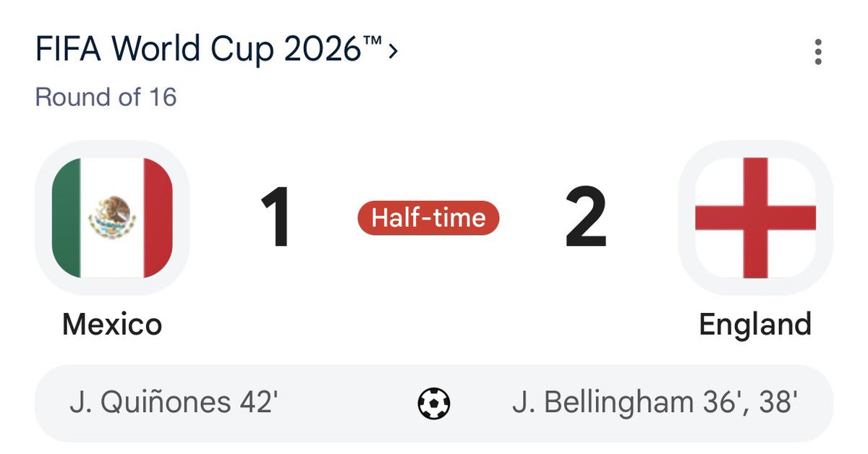The height and width of the screenshot is (454, 868).
Task: Click the soccer ball goals icon
Action: 434,403
